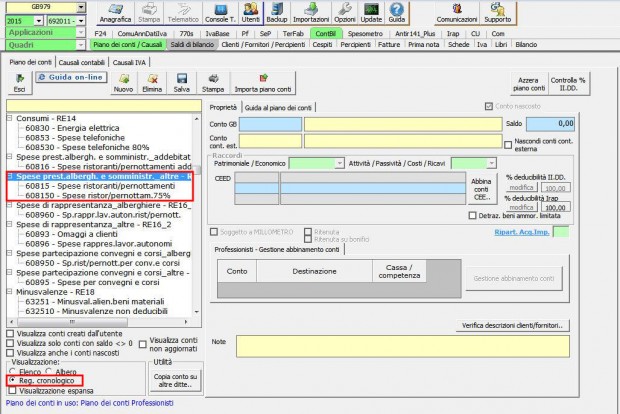Collapse the Consumi - RE14 tree node

click(9, 118)
